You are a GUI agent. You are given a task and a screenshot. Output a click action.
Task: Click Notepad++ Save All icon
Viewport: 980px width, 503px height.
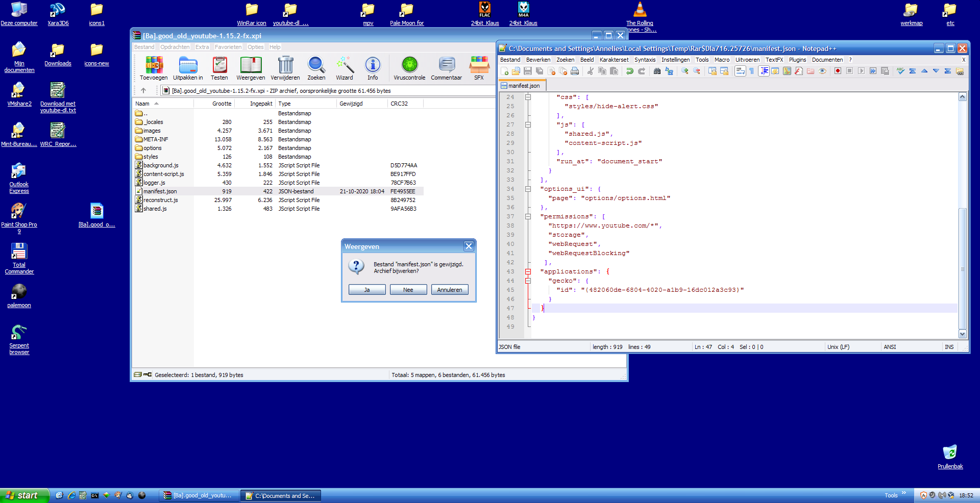pos(540,71)
